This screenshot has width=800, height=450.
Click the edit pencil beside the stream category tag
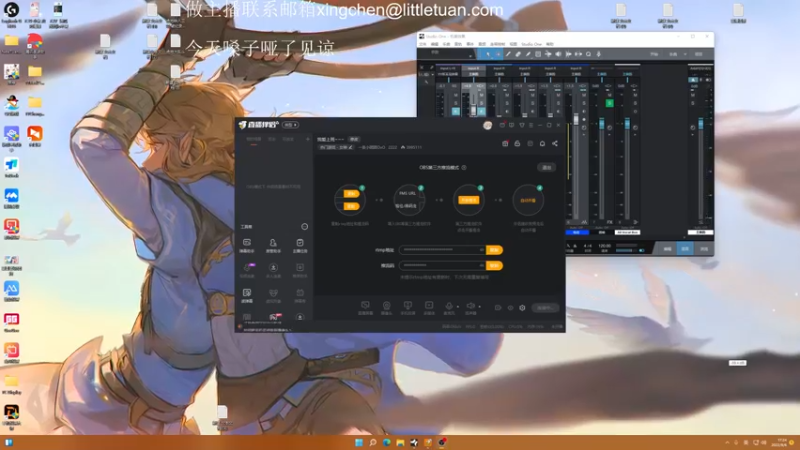click(351, 147)
